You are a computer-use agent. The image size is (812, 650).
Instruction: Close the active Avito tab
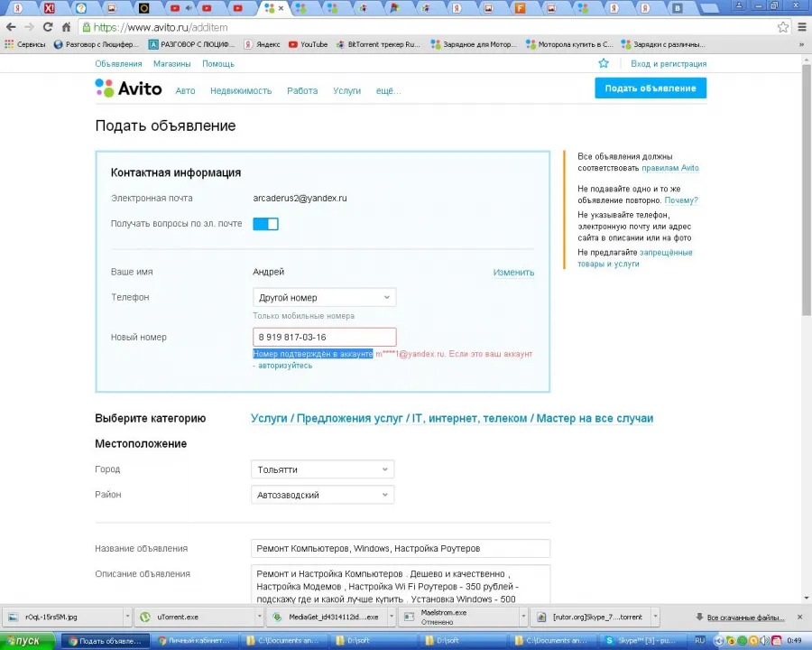pyautogui.click(x=281, y=8)
